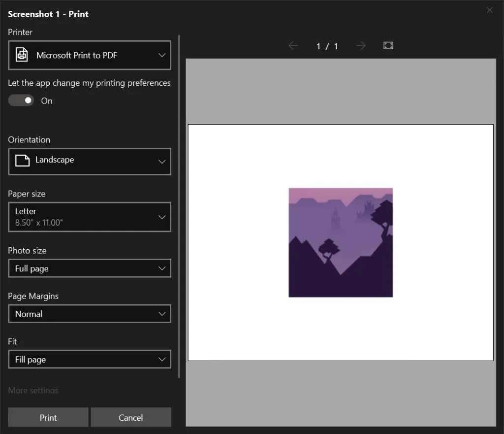The width and height of the screenshot is (504, 434).
Task: Open the Paper size dropdown
Action: pyautogui.click(x=89, y=217)
